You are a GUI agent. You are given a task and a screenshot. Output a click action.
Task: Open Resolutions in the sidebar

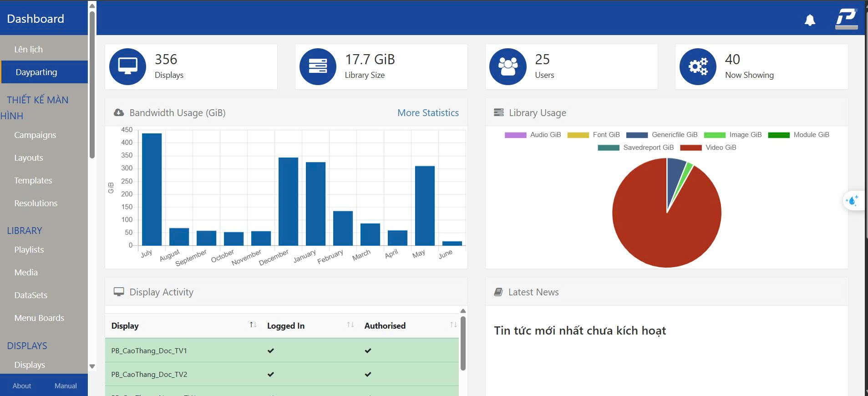36,203
